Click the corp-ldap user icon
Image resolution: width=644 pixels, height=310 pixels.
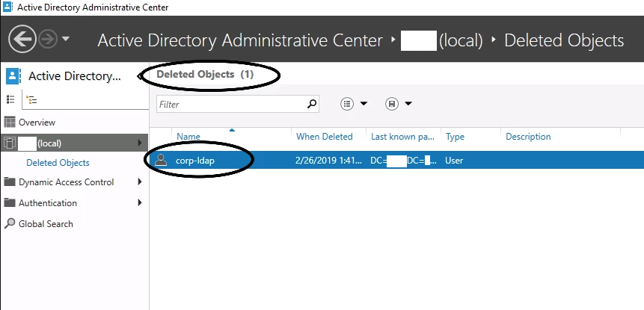(161, 160)
